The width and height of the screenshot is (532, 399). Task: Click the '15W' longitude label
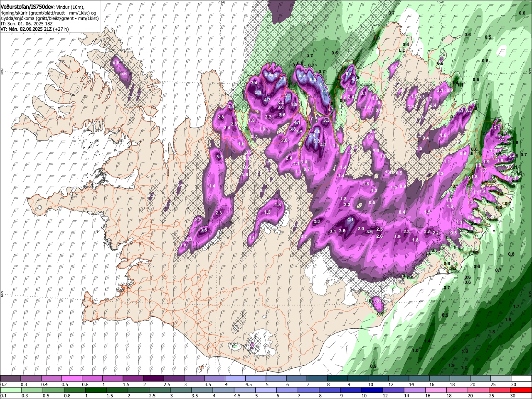440,2
